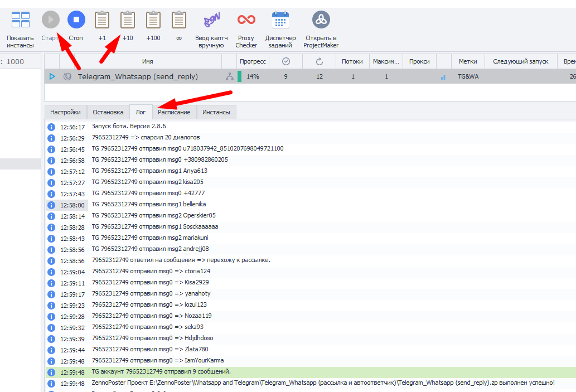The image size is (576, 392).
Task: Open project in ProjectMaker
Action: [321, 20]
